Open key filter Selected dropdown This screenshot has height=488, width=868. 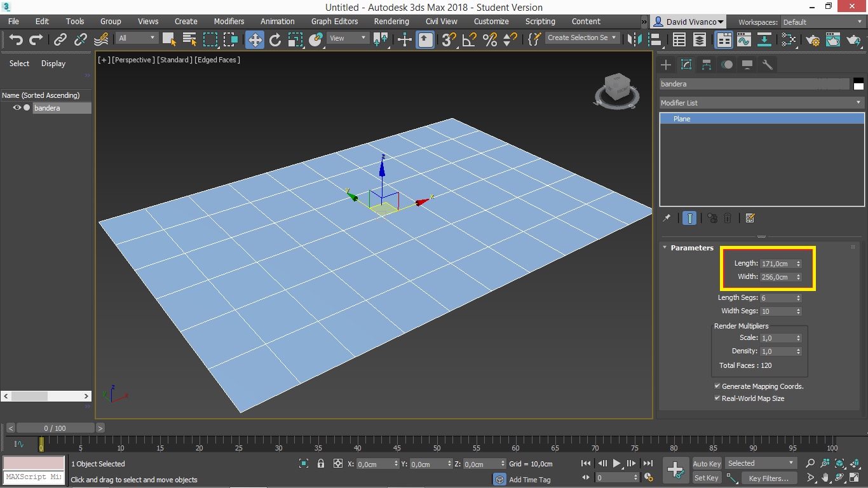[x=761, y=463]
